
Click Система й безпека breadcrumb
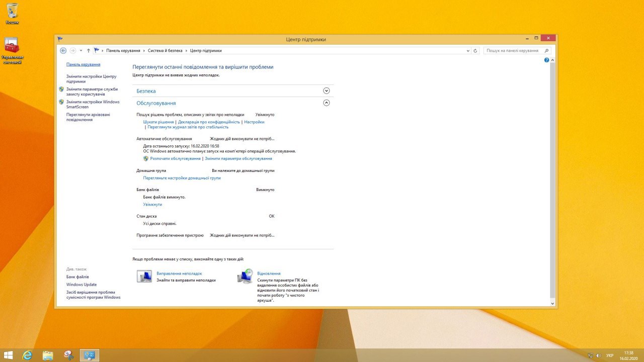pyautogui.click(x=166, y=51)
